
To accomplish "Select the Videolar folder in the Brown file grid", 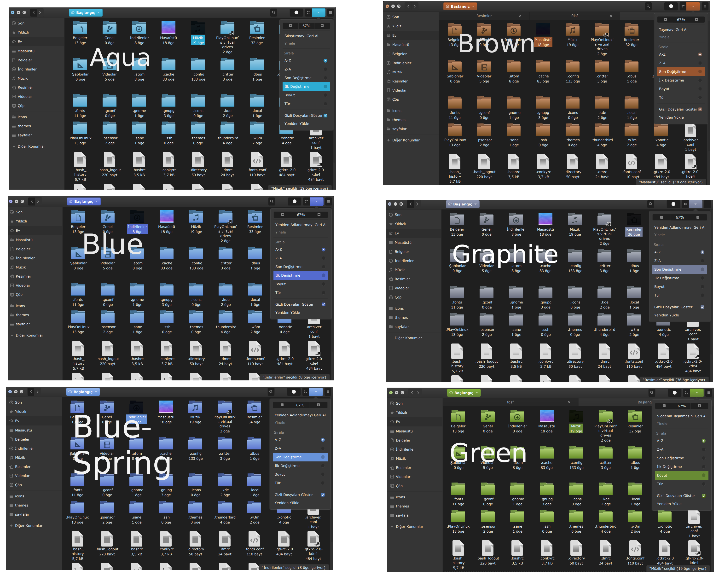I will (484, 71).
